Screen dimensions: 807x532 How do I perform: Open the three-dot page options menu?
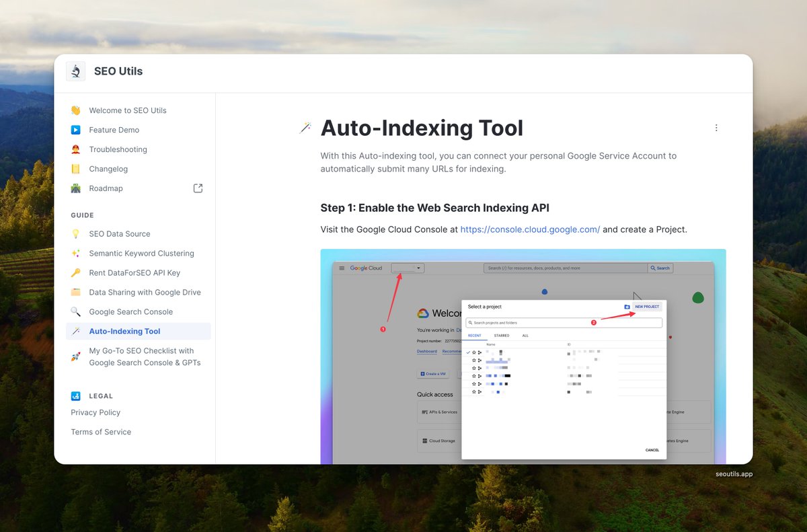[716, 128]
